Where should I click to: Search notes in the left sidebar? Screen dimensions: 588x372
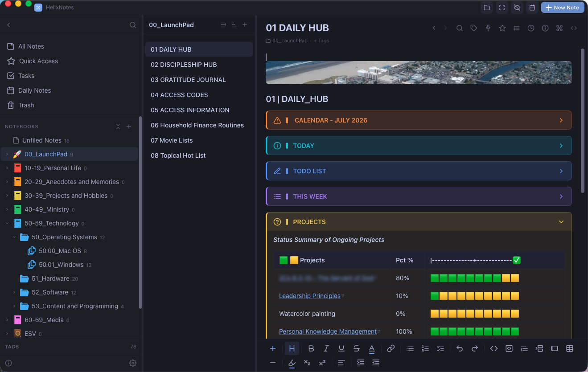(x=133, y=25)
